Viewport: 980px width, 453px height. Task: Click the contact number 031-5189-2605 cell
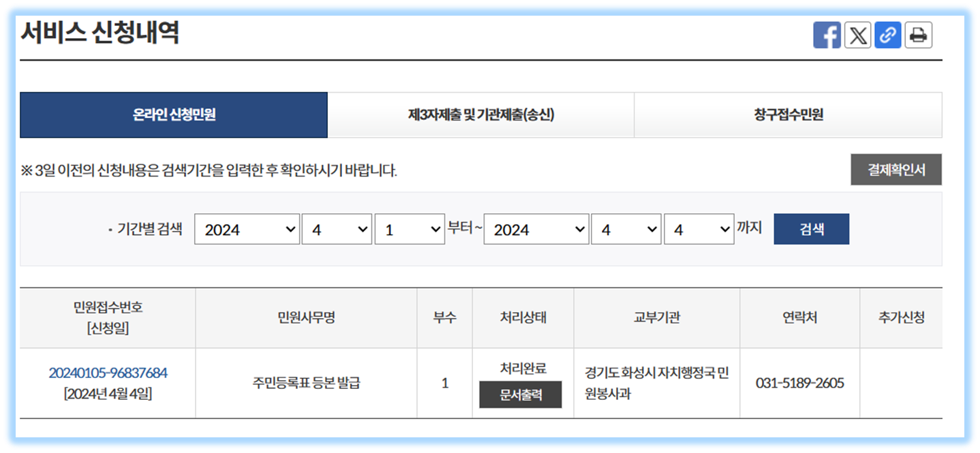point(800,382)
